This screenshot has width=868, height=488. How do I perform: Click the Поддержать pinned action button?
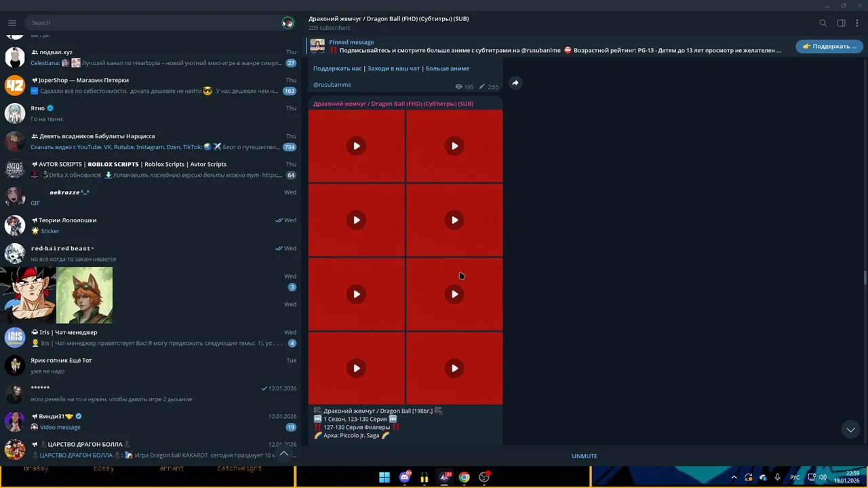tap(829, 46)
